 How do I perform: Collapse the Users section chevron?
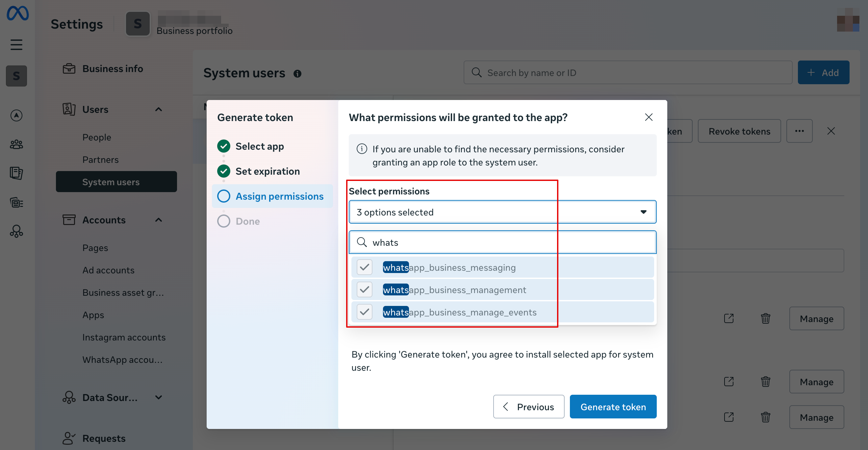tap(158, 110)
